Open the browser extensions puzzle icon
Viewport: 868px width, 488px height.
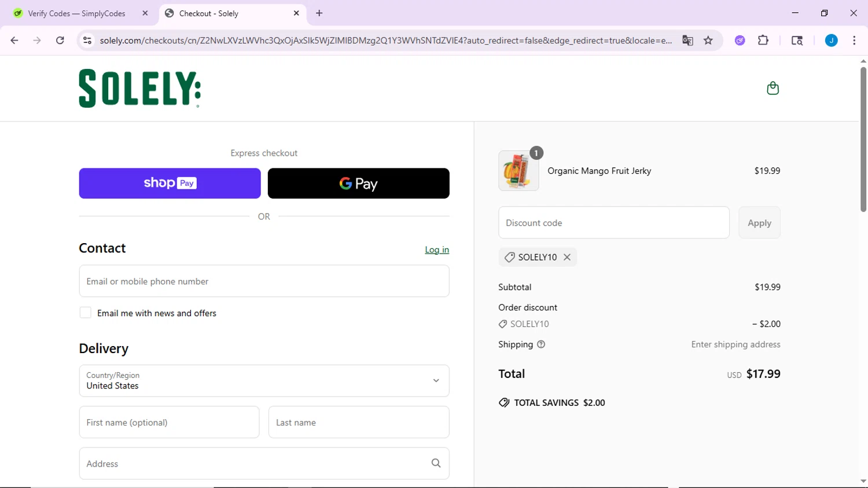(x=763, y=41)
